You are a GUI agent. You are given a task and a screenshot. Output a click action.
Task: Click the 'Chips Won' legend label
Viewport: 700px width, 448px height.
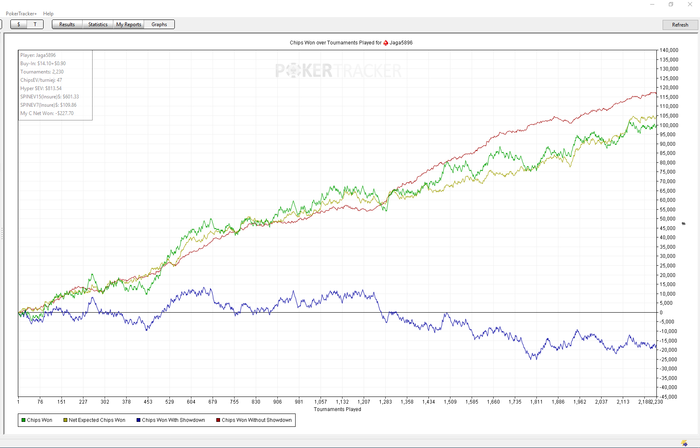pos(39,420)
